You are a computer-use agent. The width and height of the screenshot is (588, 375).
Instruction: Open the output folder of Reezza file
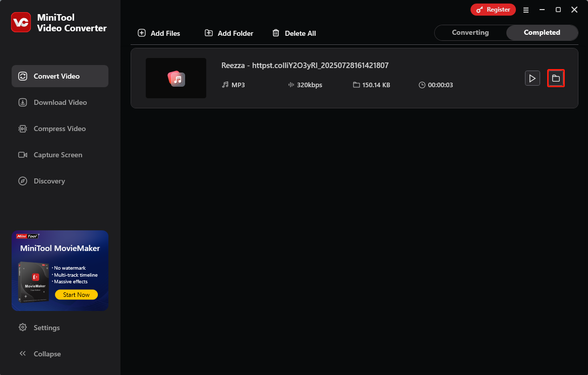click(556, 78)
